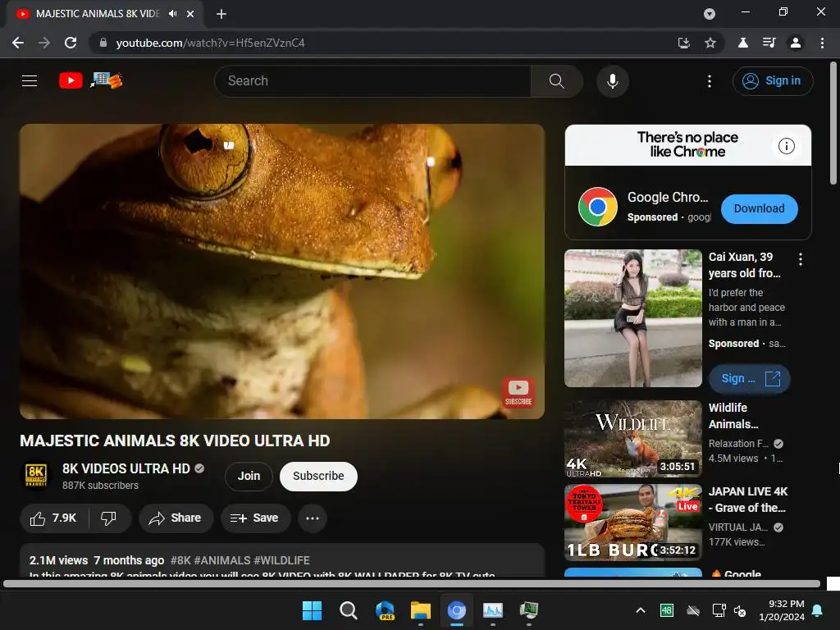Share the video

176,518
